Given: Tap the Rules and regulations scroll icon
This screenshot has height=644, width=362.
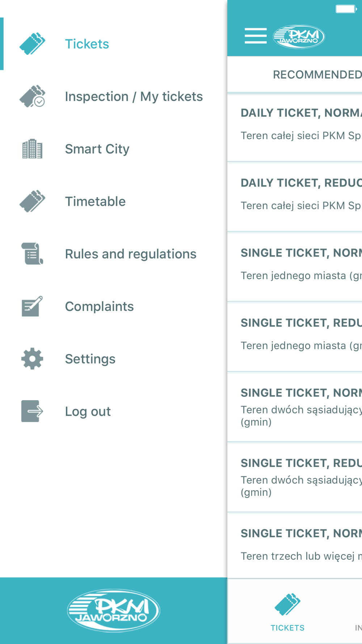Looking at the screenshot, I should click(x=32, y=254).
